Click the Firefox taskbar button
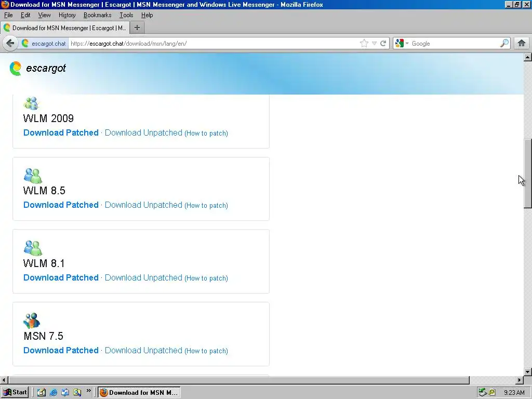Screen dimensions: 532x399 click(139, 392)
